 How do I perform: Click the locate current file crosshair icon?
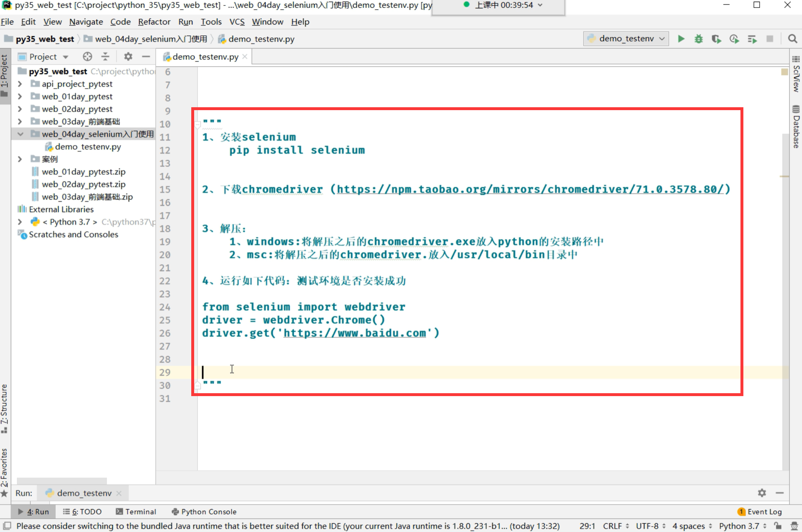coord(87,57)
